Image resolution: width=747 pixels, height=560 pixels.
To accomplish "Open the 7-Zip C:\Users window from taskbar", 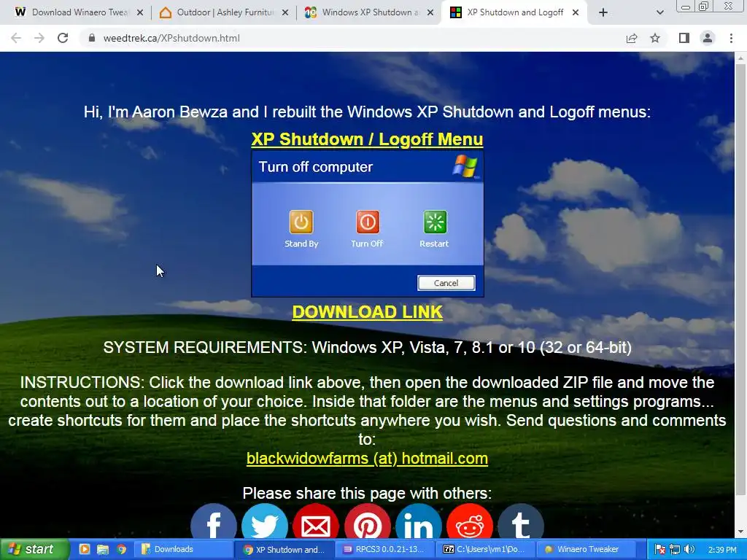I will pyautogui.click(x=487, y=550).
